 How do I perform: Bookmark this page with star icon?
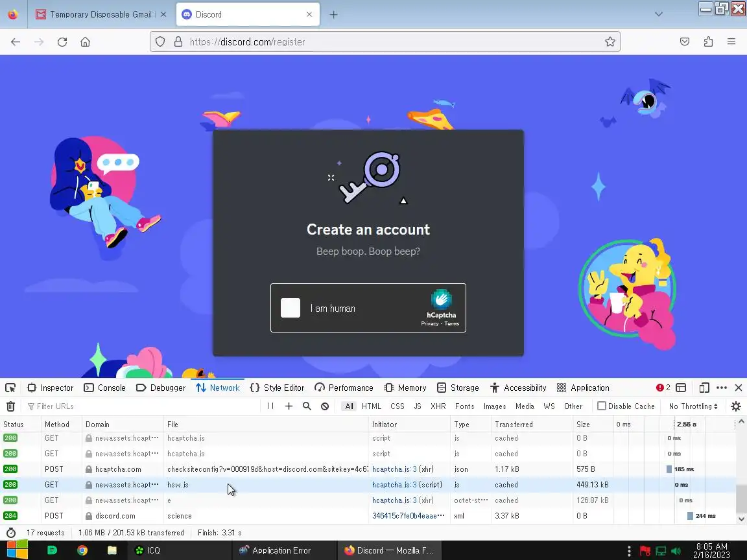click(610, 42)
